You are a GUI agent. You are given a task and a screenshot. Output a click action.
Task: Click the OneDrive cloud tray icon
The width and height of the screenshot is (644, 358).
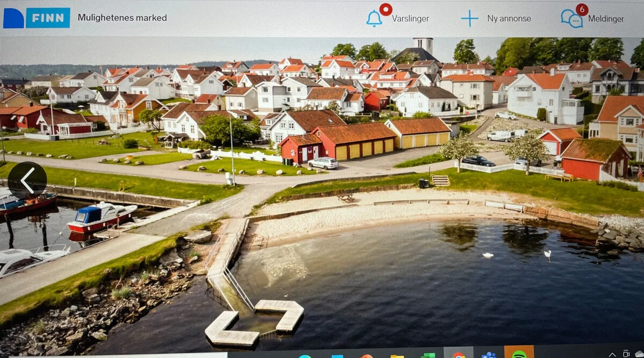pyautogui.click(x=639, y=354)
